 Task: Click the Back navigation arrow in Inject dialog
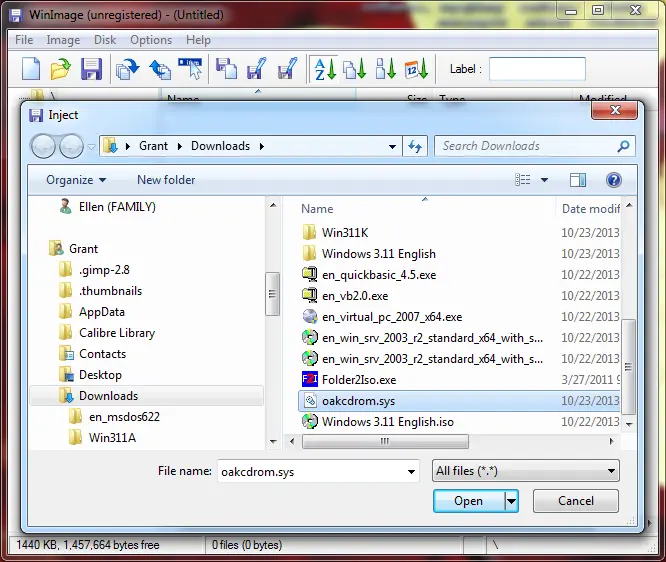[43, 146]
